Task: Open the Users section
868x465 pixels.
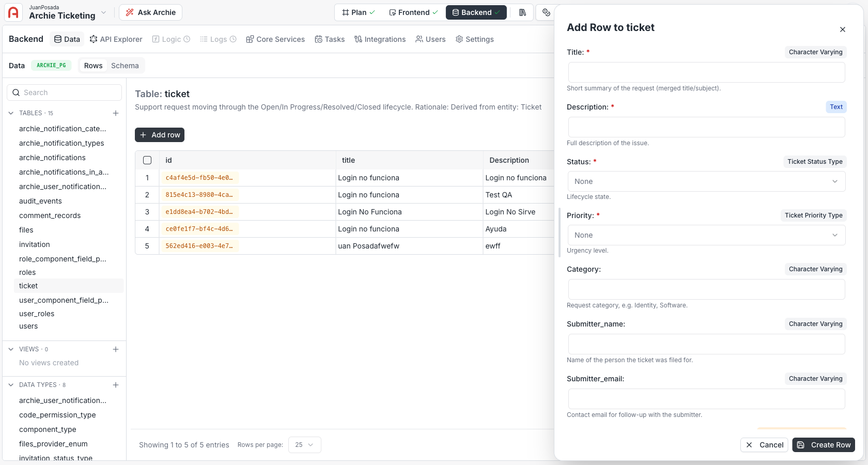Action: point(430,39)
